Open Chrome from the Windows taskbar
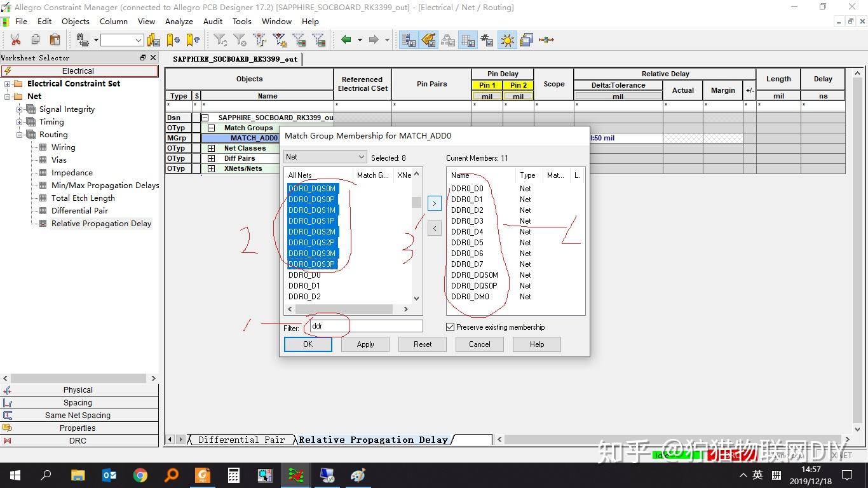 140,475
